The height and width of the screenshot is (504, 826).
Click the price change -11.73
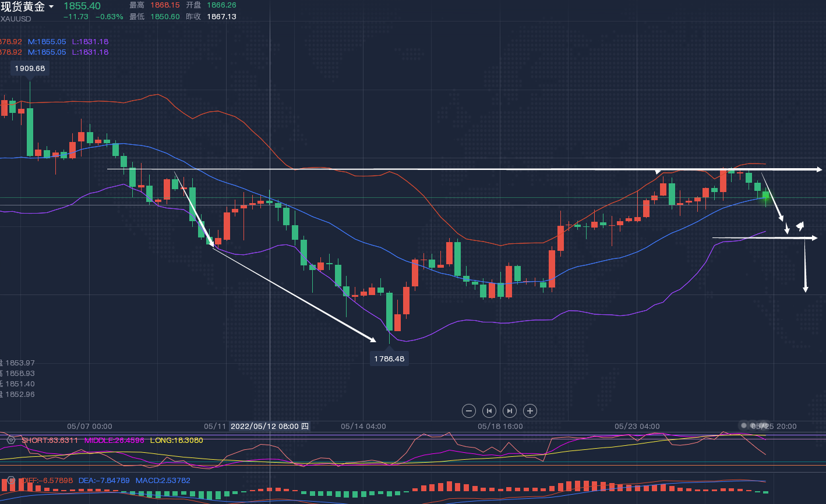coord(76,17)
